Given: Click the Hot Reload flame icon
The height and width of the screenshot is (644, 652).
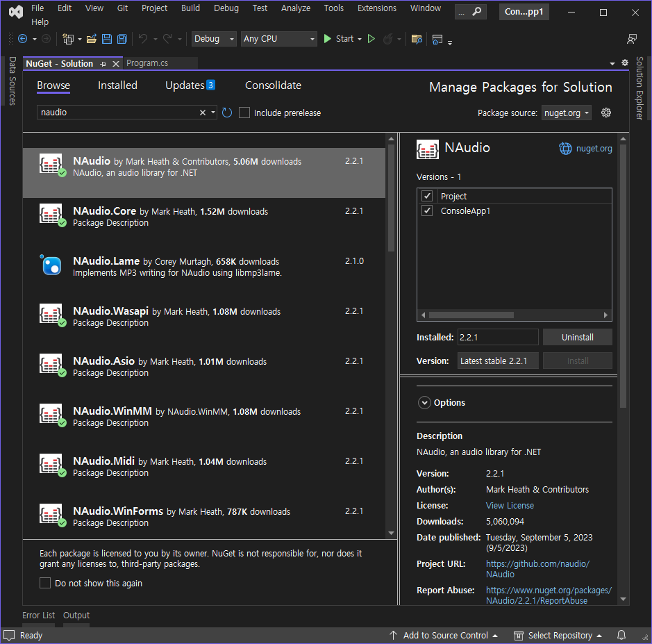Looking at the screenshot, I should coord(387,39).
